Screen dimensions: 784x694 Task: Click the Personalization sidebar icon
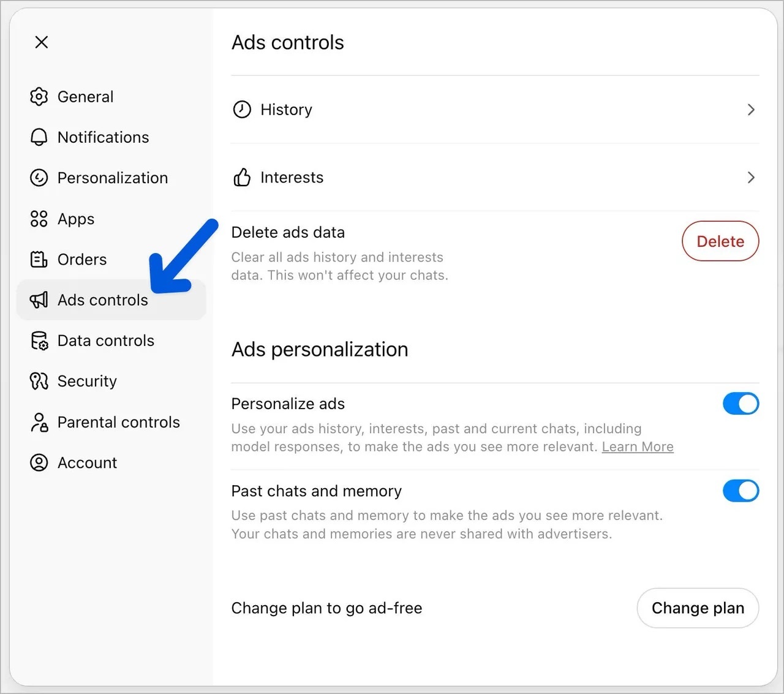pyautogui.click(x=39, y=178)
